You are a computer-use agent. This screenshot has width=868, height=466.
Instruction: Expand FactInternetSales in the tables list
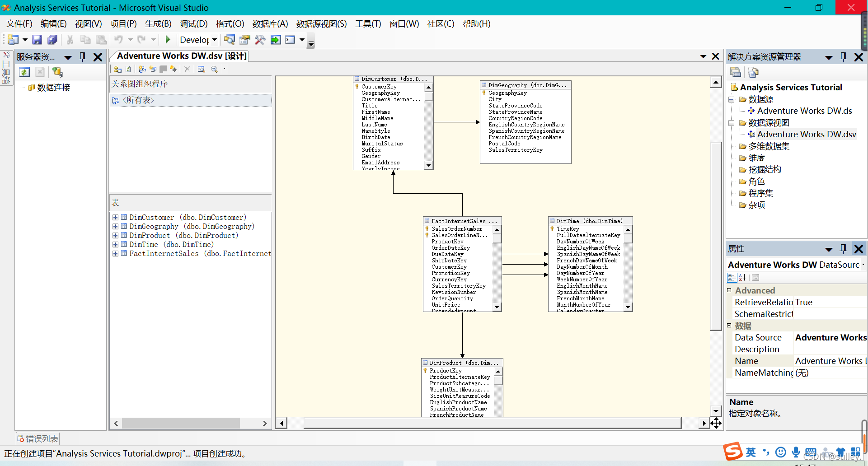pyautogui.click(x=116, y=254)
